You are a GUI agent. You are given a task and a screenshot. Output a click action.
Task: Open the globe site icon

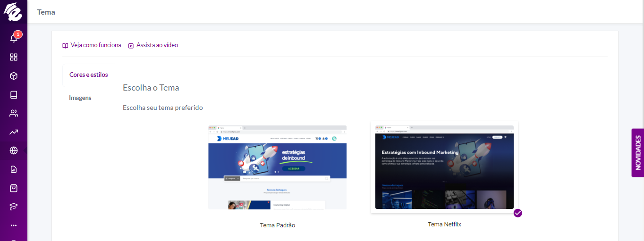click(14, 150)
